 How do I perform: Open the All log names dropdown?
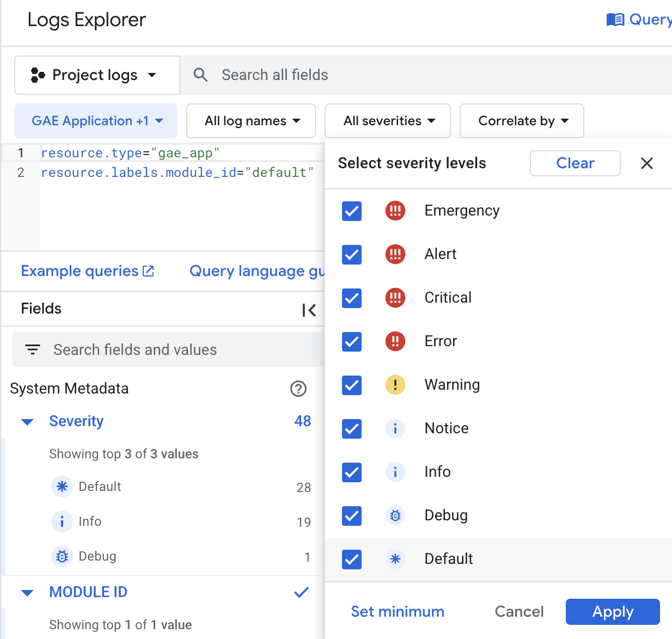point(251,121)
